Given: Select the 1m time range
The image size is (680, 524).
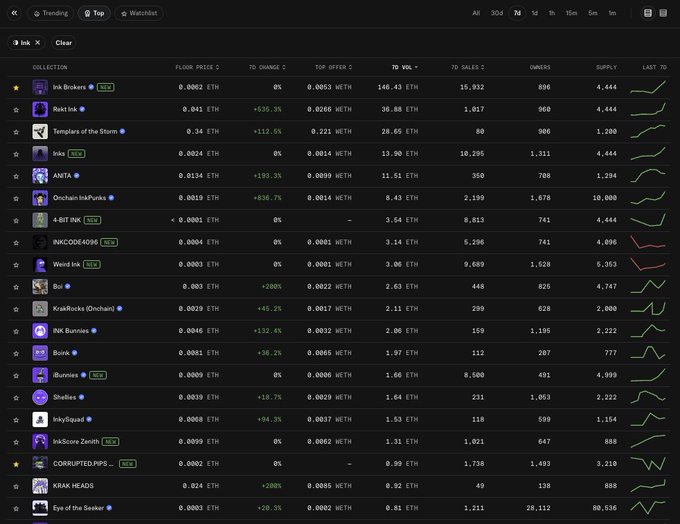Looking at the screenshot, I should coord(612,13).
